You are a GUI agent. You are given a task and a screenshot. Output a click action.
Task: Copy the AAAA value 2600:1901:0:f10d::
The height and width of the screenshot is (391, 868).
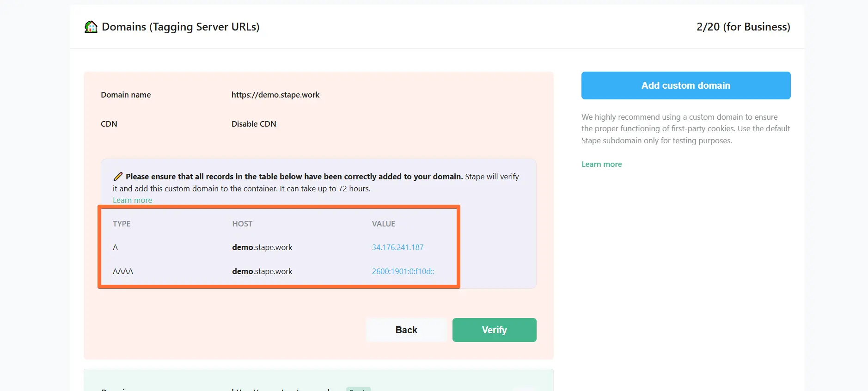(x=403, y=271)
